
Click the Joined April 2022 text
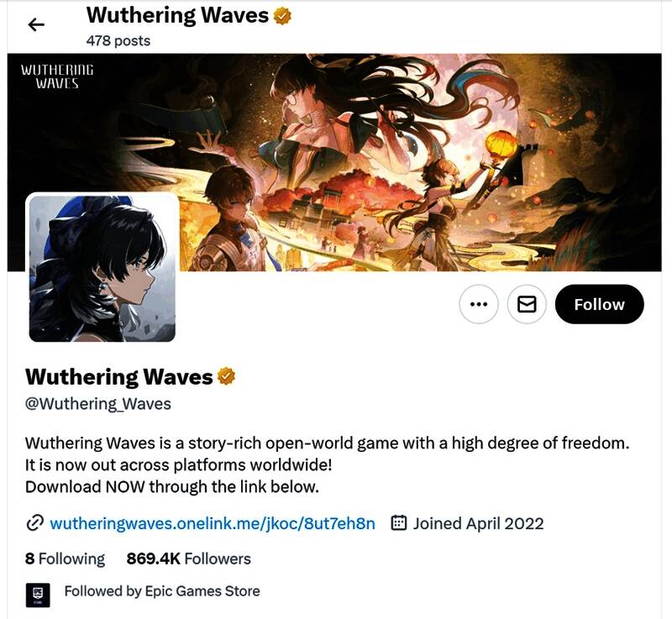coord(478,523)
